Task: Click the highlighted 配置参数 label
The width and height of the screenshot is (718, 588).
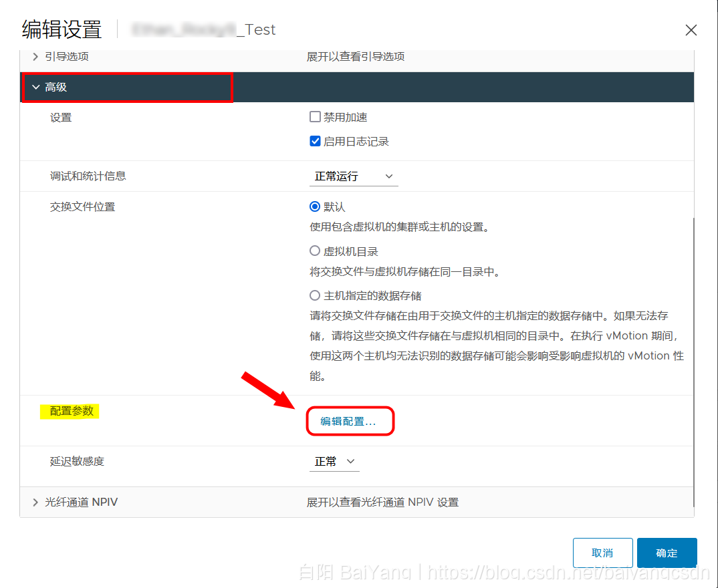Action: [70, 412]
